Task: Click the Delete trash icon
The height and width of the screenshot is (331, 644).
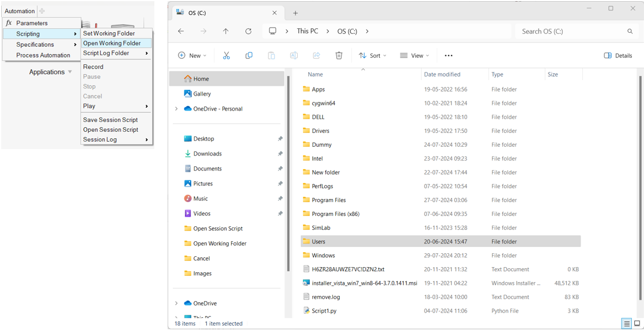Action: (339, 55)
